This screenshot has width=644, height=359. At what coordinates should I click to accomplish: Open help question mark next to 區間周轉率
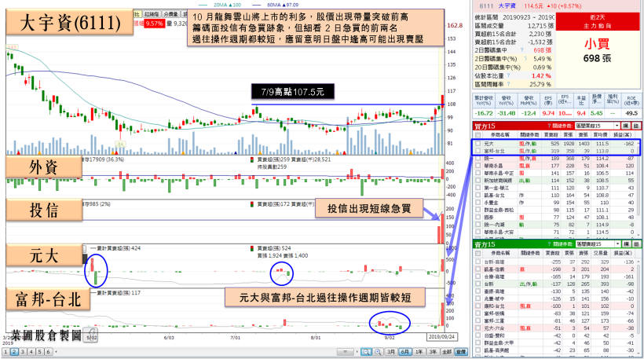(508, 84)
